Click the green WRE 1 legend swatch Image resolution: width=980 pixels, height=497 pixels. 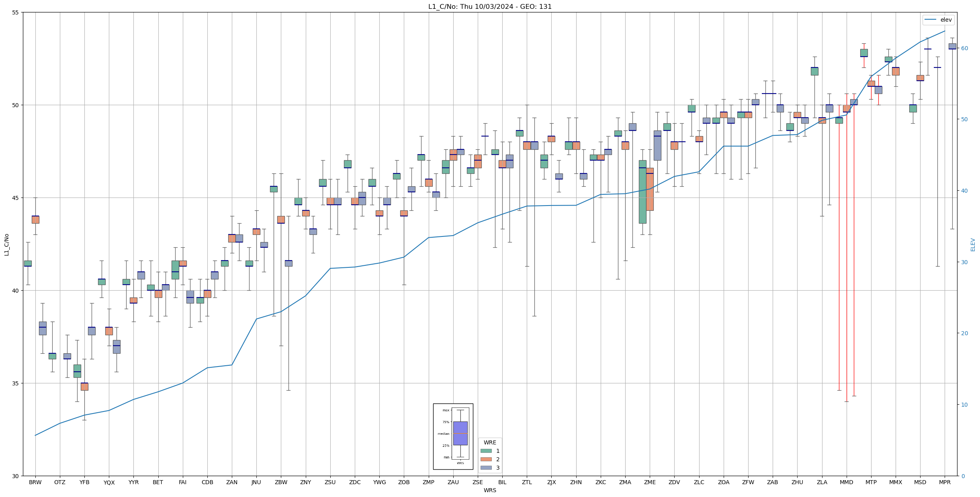pos(486,451)
